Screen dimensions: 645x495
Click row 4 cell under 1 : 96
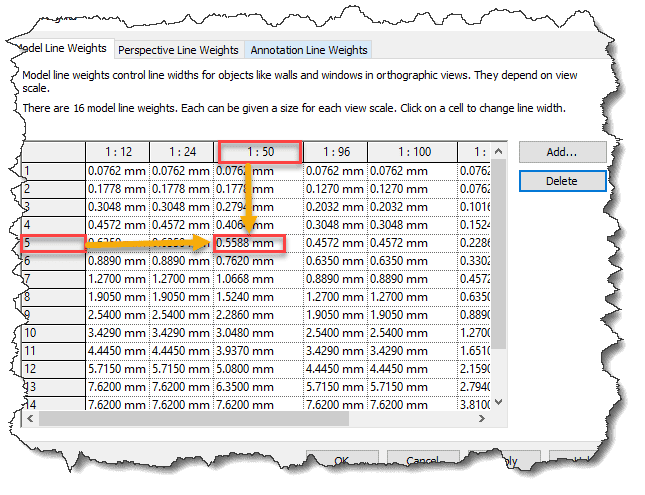point(336,225)
